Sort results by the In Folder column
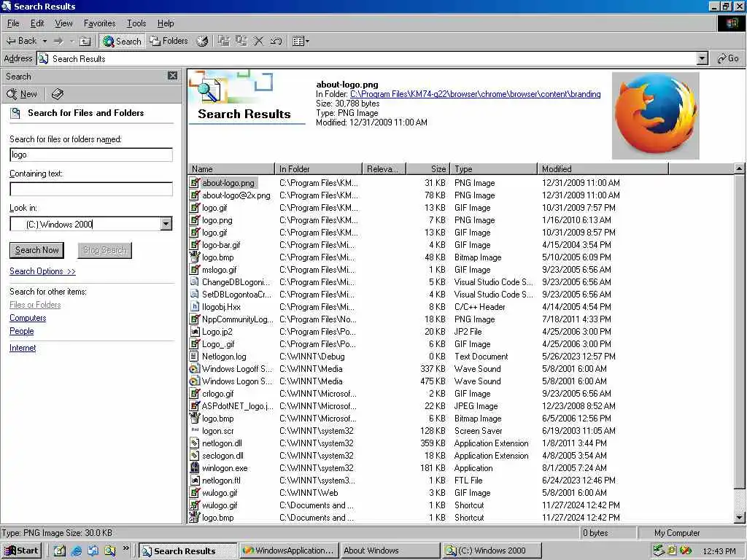 click(318, 169)
